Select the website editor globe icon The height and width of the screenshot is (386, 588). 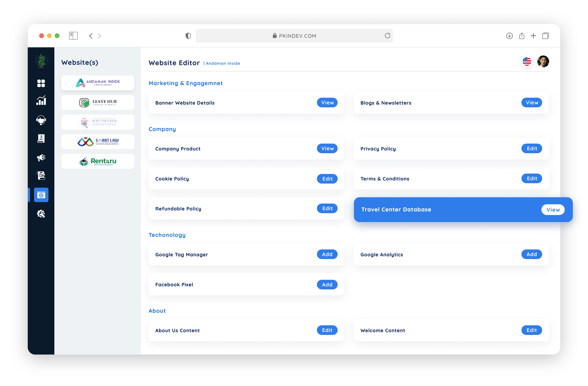[41, 195]
